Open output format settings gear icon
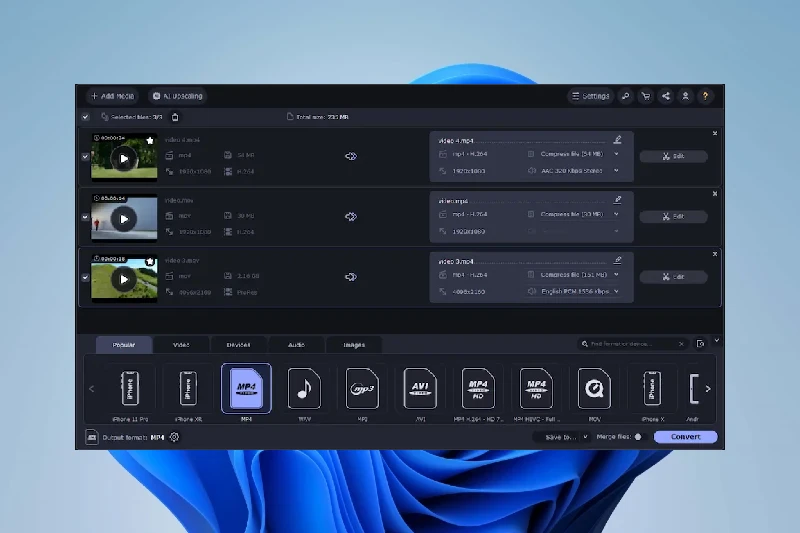The image size is (800, 533). click(174, 437)
